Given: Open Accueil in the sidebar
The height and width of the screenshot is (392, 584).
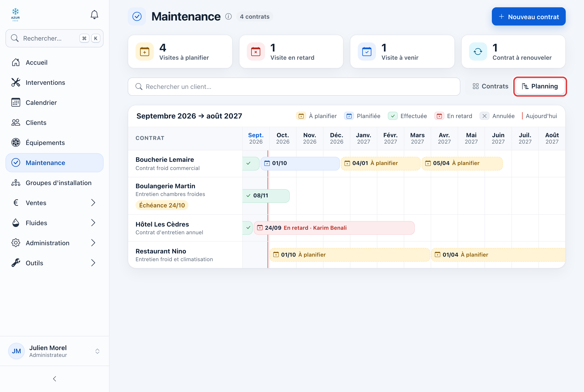Looking at the screenshot, I should (55, 62).
